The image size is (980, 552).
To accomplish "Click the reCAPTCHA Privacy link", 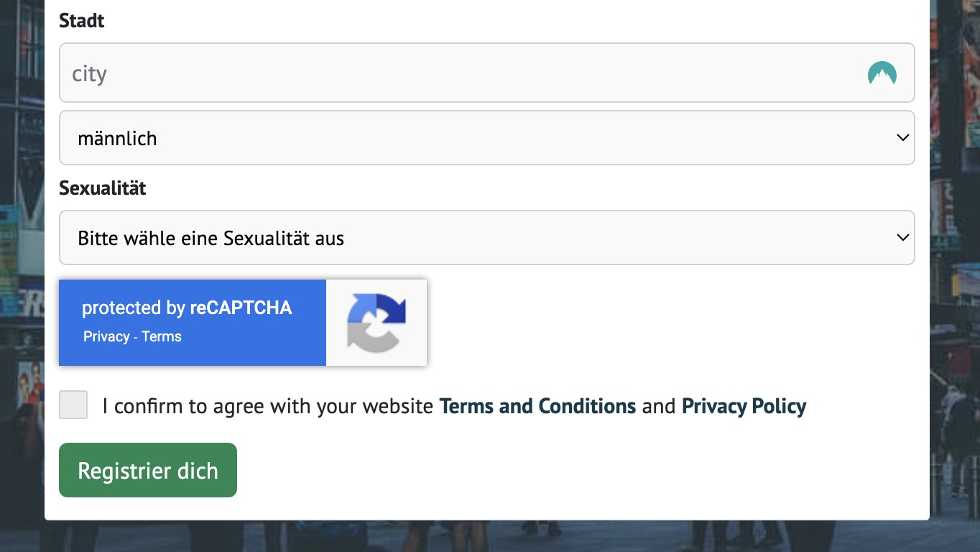I will (106, 336).
